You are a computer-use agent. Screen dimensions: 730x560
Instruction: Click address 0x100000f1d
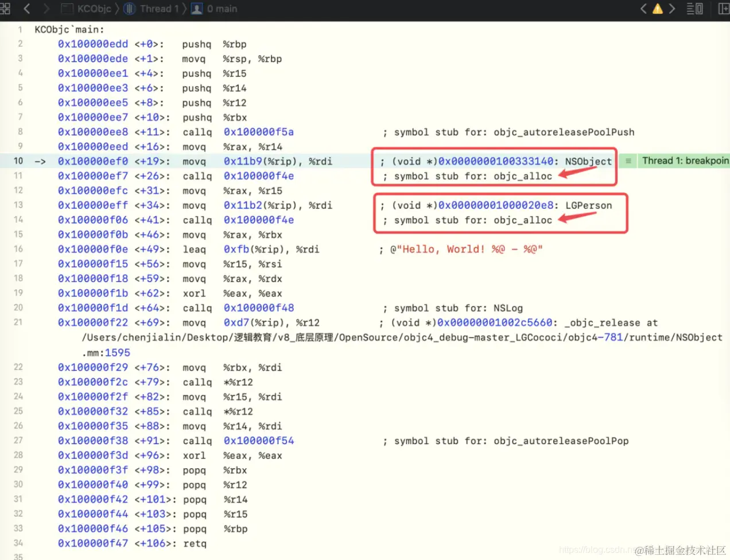click(x=93, y=308)
